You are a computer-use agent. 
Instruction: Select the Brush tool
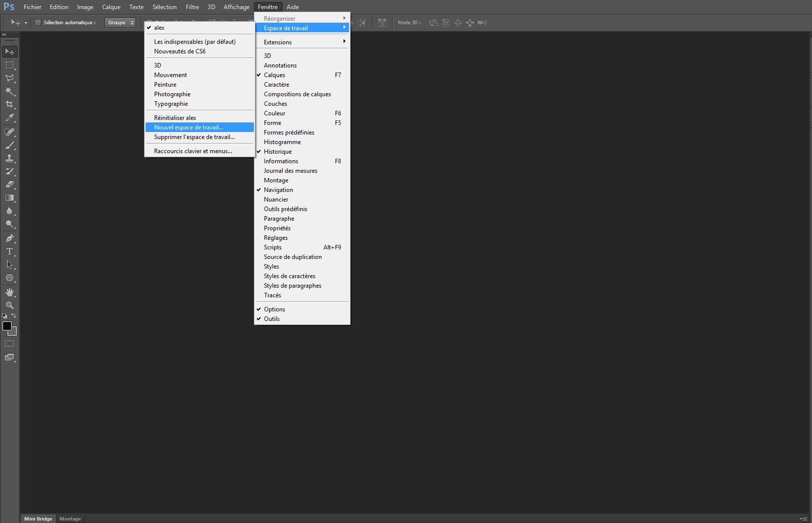point(10,145)
